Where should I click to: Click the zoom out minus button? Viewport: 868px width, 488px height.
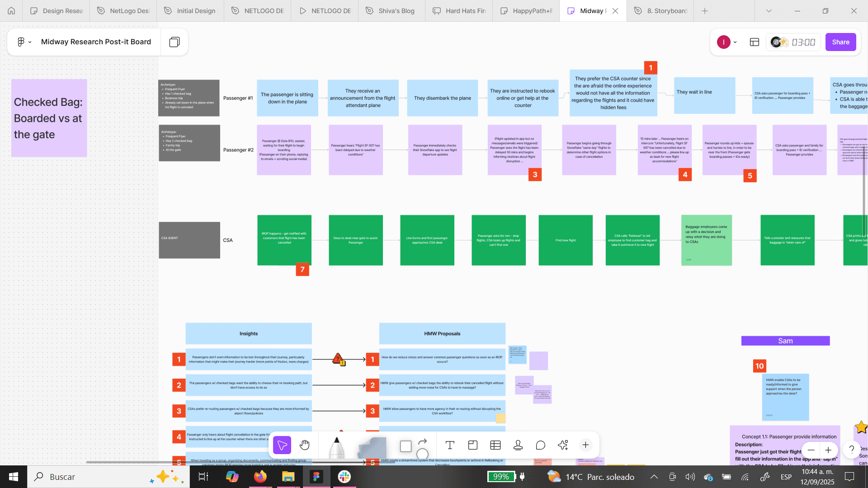(x=811, y=450)
